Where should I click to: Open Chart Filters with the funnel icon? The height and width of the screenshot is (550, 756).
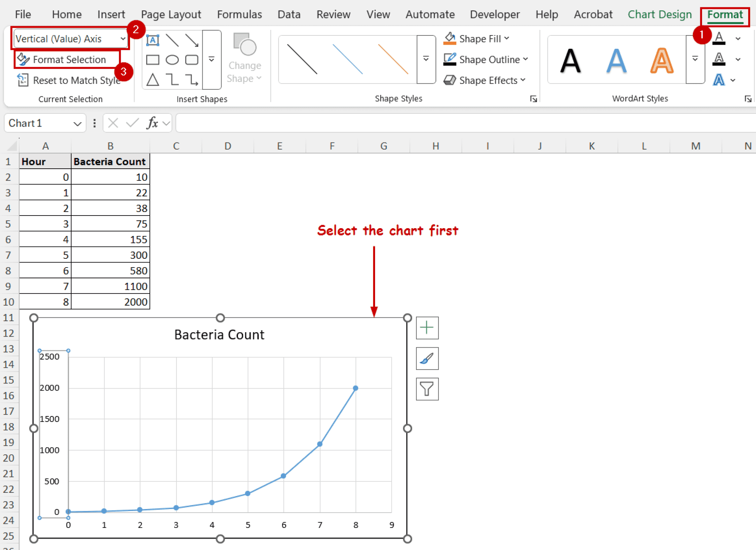click(x=427, y=389)
